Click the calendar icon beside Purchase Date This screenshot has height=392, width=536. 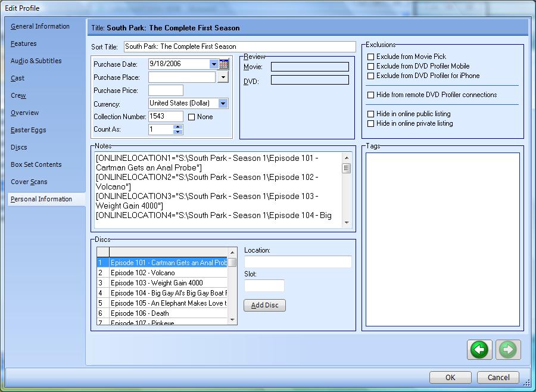pyautogui.click(x=224, y=64)
